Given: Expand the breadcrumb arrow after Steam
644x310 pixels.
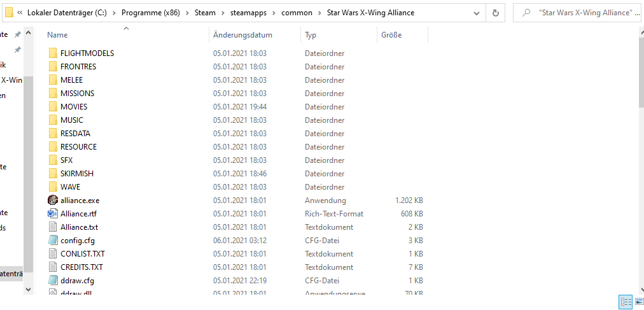Looking at the screenshot, I should click(223, 13).
